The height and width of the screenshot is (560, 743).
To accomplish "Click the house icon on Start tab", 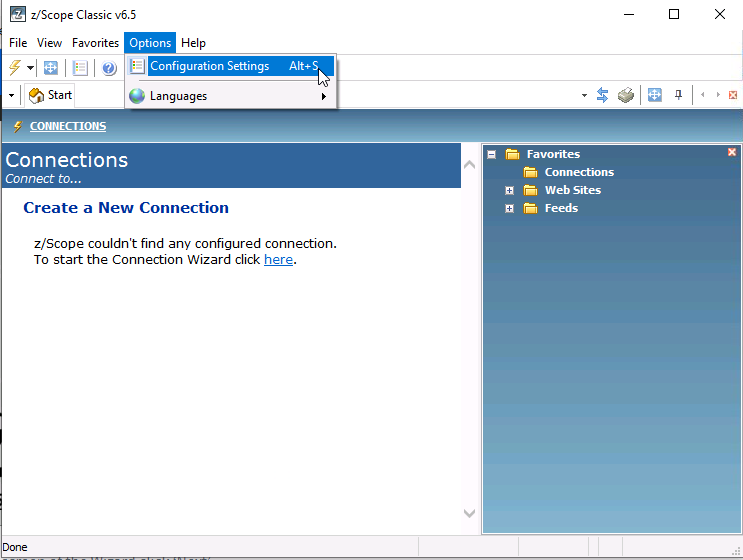I will pyautogui.click(x=36, y=95).
